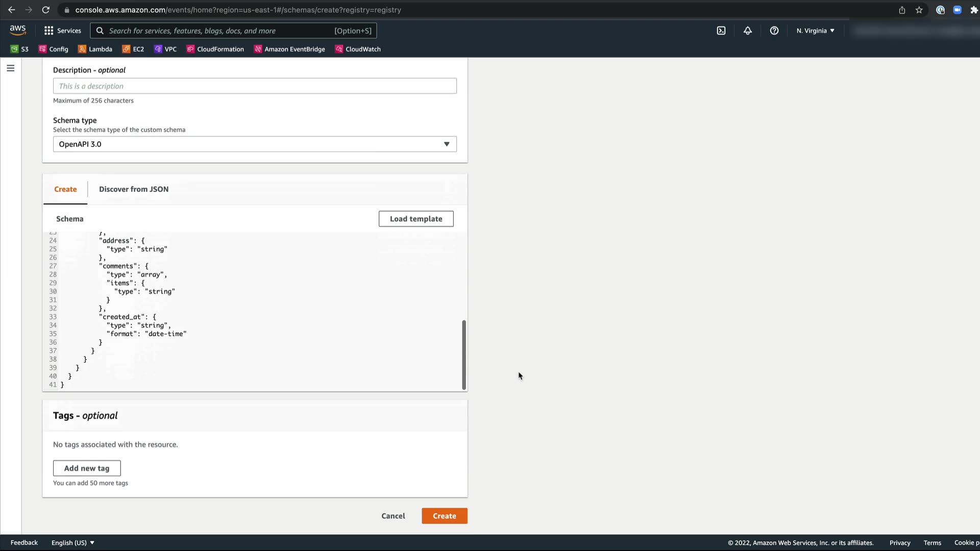Open the Services grid menu
This screenshot has width=980, height=551.
(62, 31)
